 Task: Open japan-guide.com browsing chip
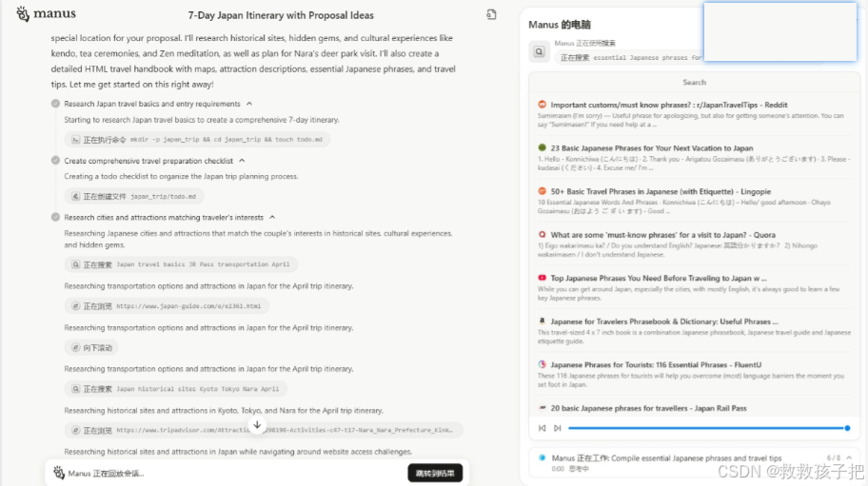[x=167, y=306]
